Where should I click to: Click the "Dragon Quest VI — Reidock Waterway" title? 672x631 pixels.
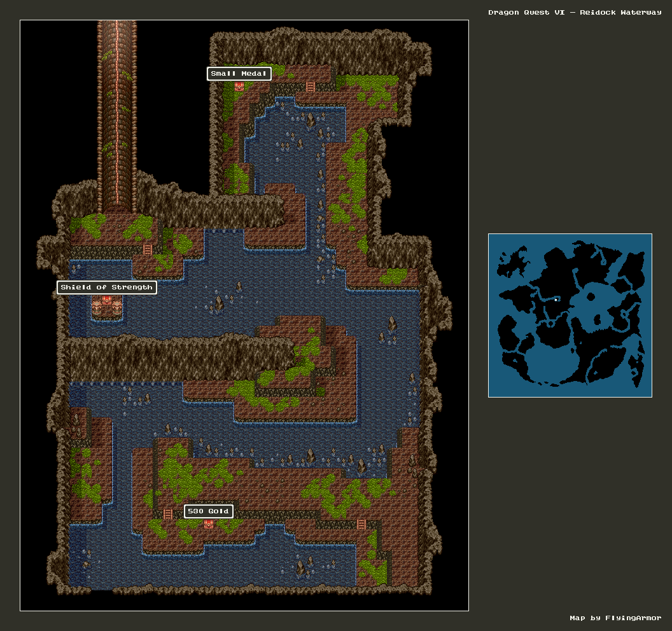[x=575, y=13]
